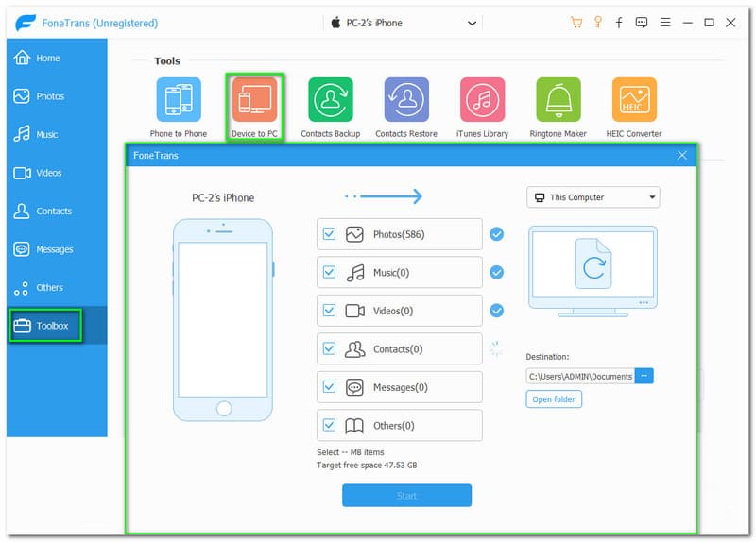Viewport: 756px width, 542px height.
Task: Uncheck the Videos(0) checkbox
Action: pos(329,311)
